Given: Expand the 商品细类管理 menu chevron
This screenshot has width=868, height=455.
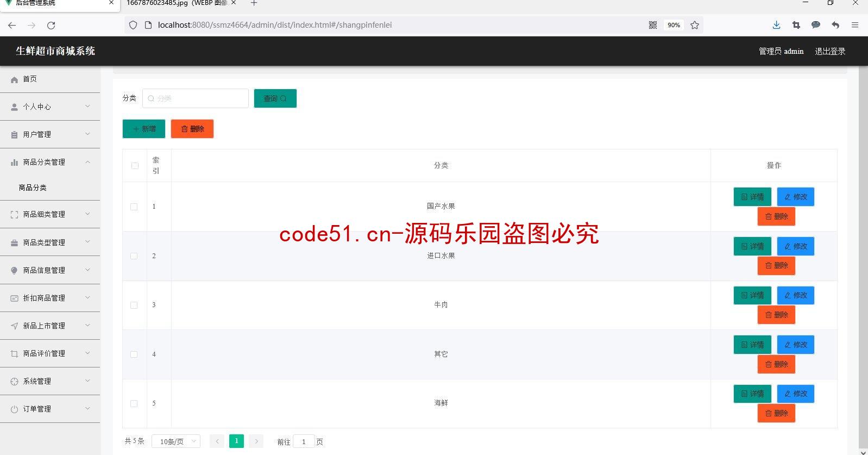Looking at the screenshot, I should pos(87,214).
